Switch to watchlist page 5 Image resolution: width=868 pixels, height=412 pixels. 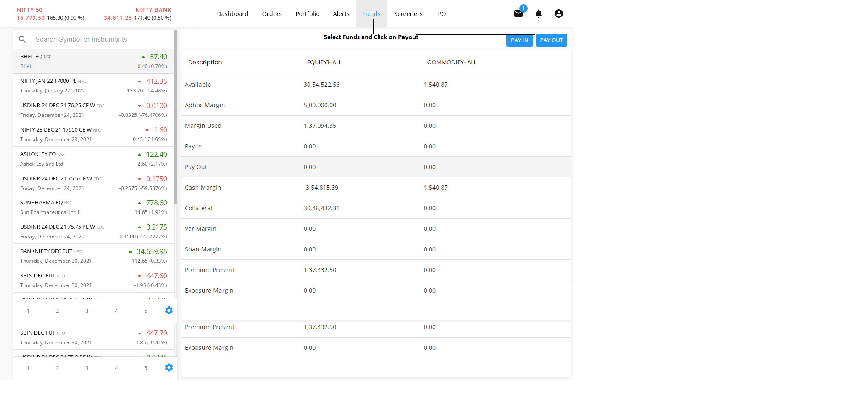point(146,311)
